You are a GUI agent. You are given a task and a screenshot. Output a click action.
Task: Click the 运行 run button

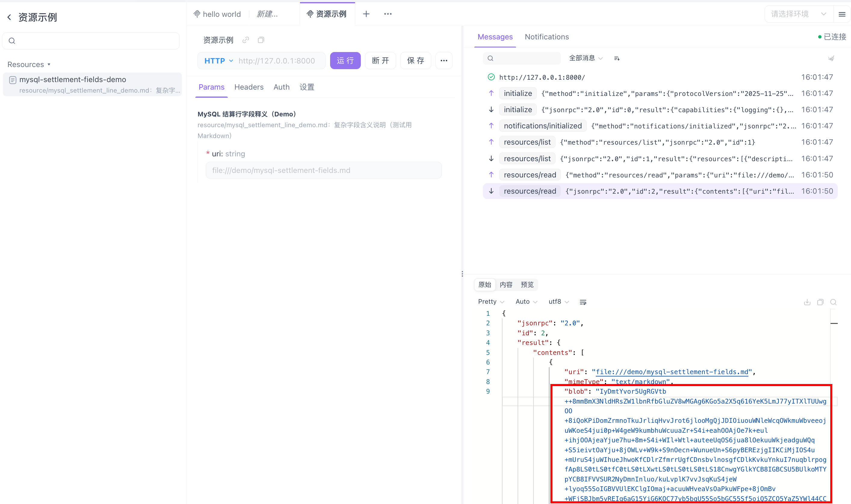[x=345, y=61]
